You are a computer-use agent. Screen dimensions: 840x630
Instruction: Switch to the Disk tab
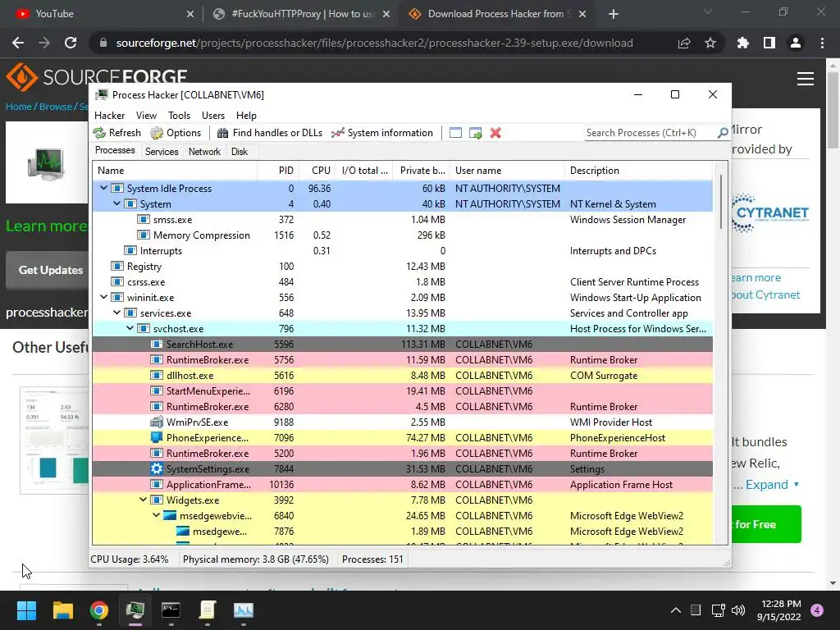tap(240, 152)
